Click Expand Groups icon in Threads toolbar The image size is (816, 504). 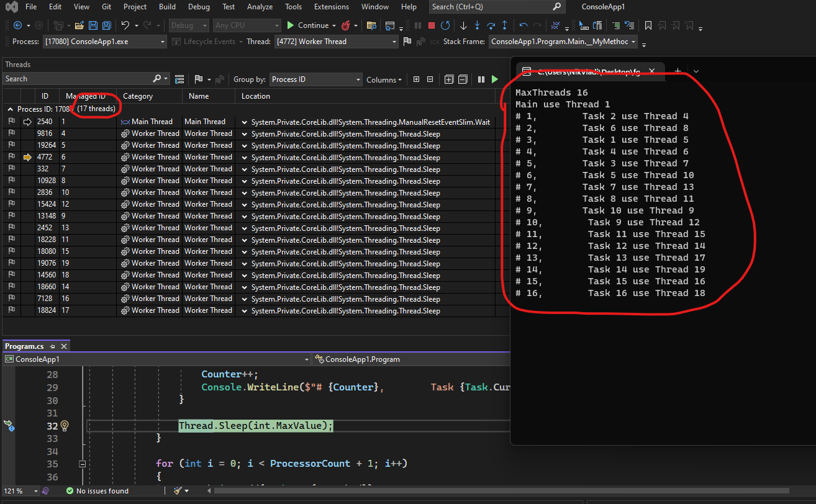(x=449, y=79)
